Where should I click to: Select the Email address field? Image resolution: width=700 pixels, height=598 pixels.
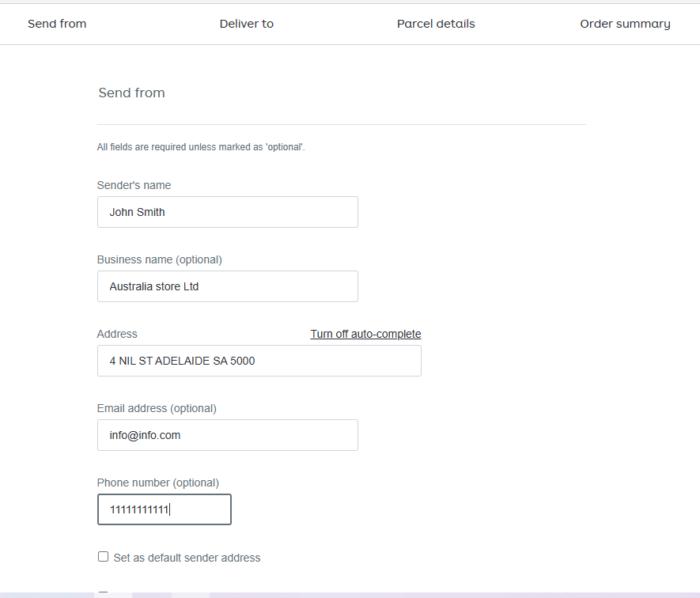[x=227, y=435]
